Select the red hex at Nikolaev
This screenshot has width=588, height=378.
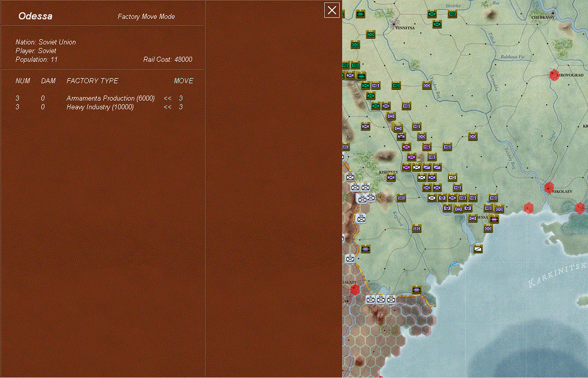[x=549, y=187]
